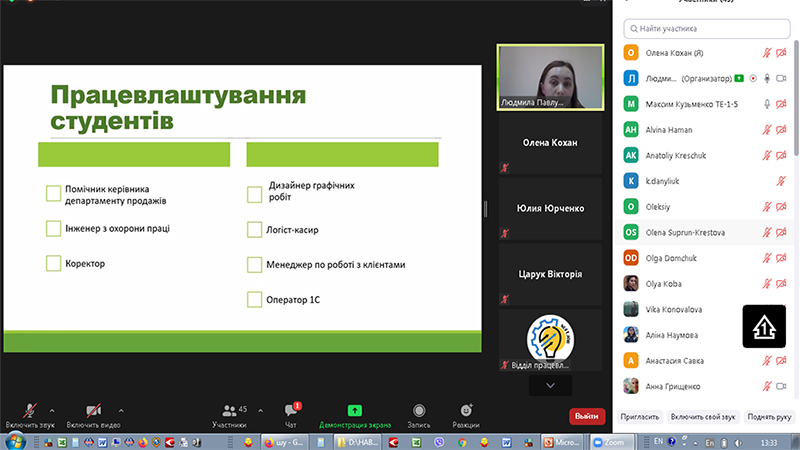This screenshot has height=450, width=800.
Task: Click the red Выйти leave button
Action: pyautogui.click(x=587, y=416)
